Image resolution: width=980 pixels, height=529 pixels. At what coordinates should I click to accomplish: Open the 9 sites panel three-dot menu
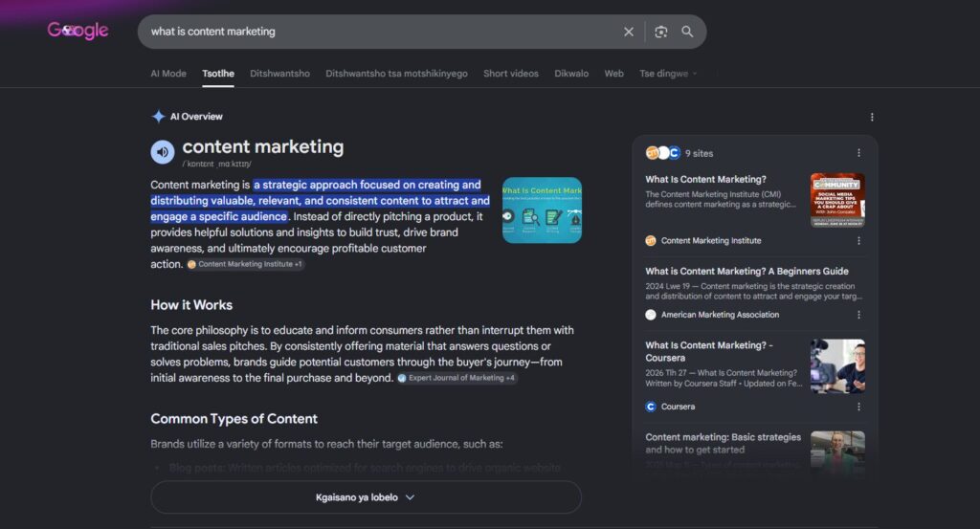click(858, 153)
